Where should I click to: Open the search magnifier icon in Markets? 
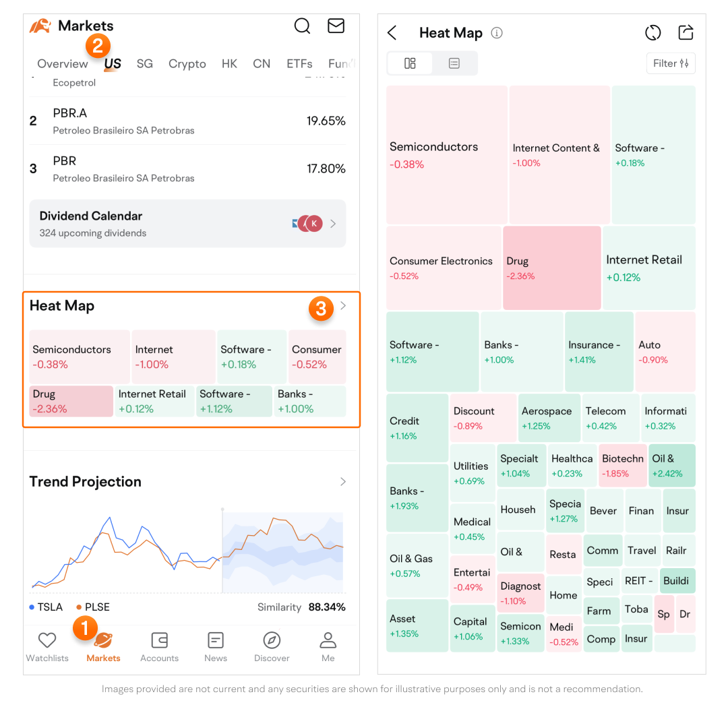click(303, 26)
